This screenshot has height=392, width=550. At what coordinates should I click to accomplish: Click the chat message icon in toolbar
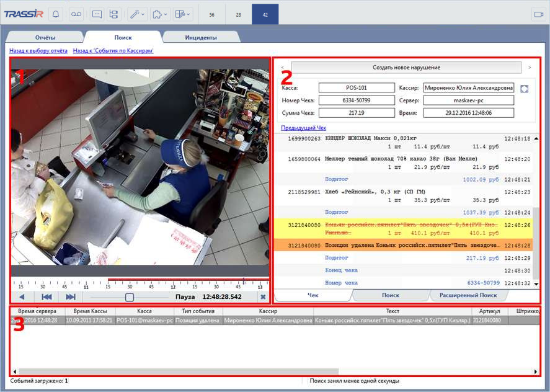(x=97, y=14)
